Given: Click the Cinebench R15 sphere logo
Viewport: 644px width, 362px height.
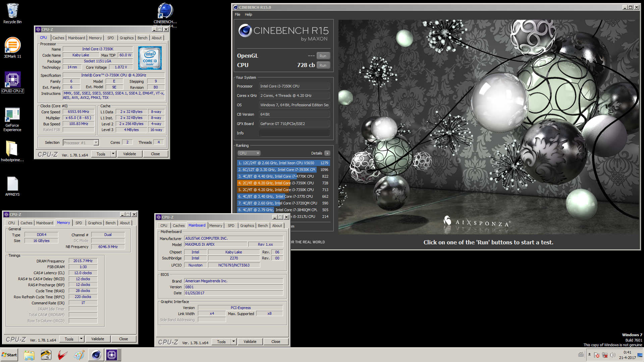Looking at the screenshot, I should 245,31.
